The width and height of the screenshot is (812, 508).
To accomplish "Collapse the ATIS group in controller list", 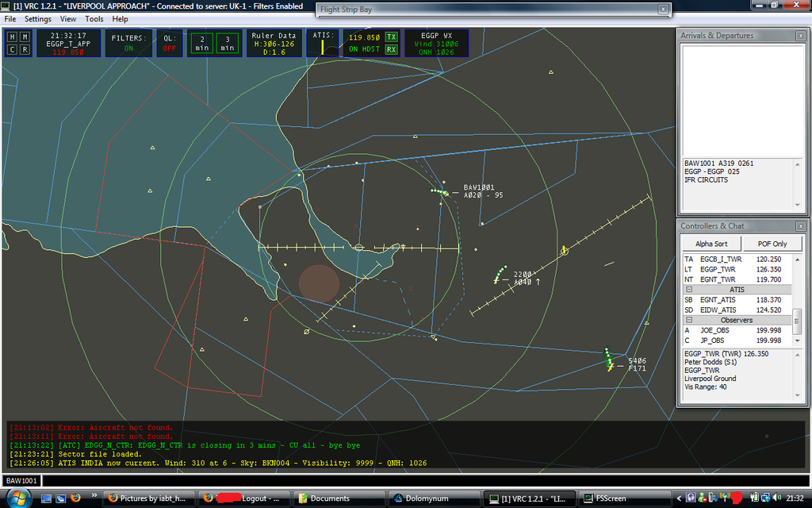I will click(689, 290).
